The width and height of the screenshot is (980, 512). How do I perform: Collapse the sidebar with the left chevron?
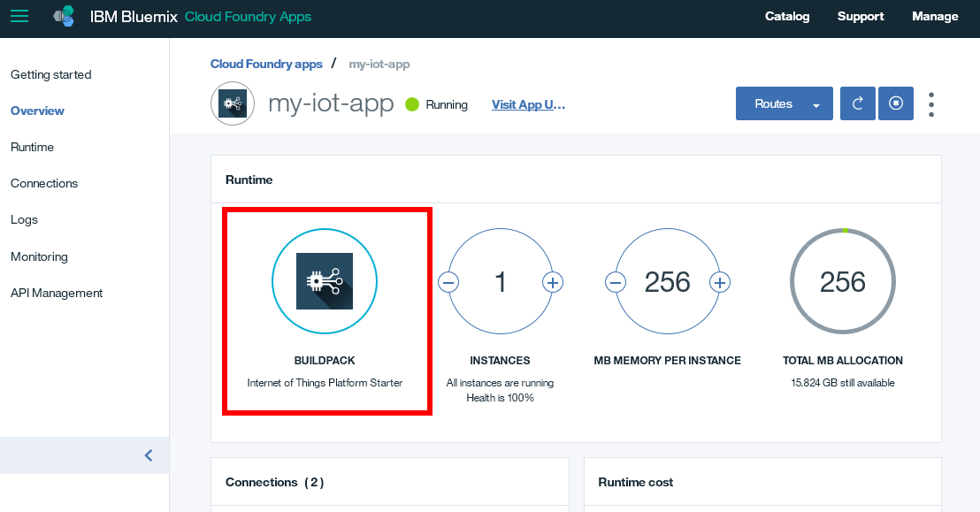pos(149,455)
